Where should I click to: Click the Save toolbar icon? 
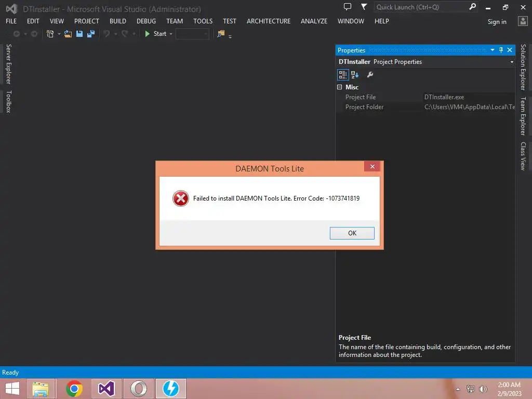[79, 34]
